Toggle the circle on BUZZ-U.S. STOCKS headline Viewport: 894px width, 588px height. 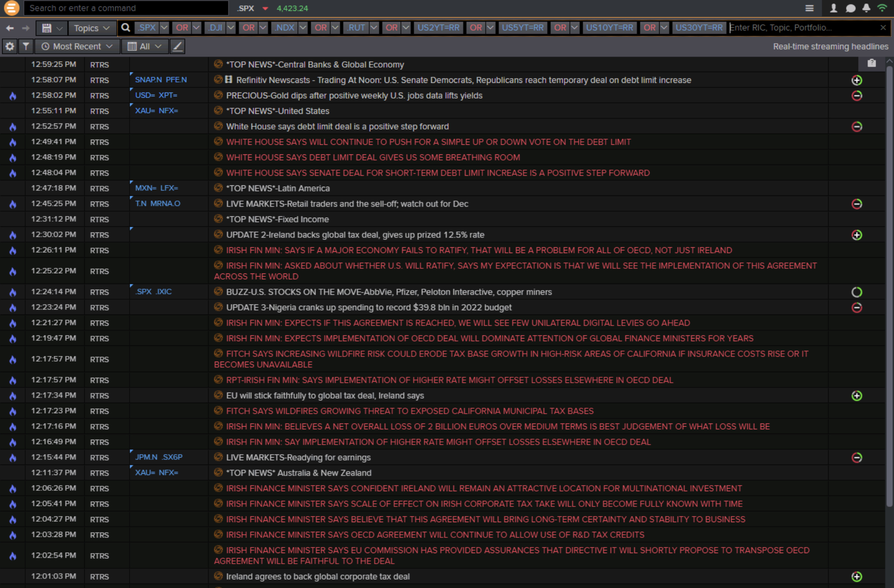[856, 292]
